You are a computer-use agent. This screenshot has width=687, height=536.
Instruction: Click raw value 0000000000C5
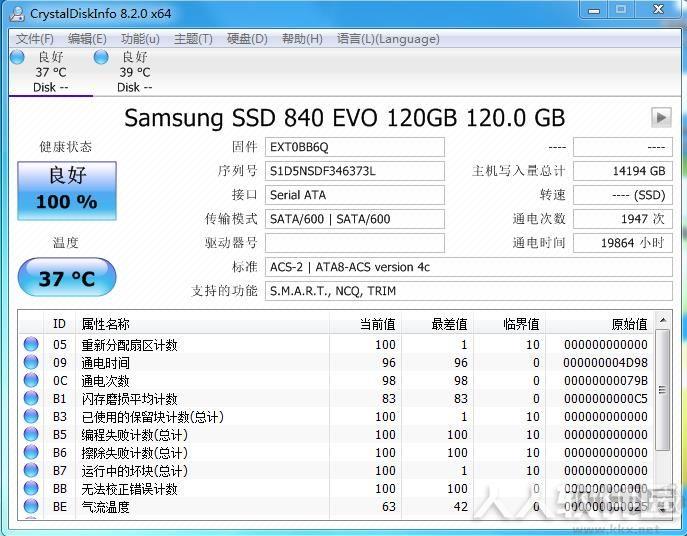tap(606, 399)
